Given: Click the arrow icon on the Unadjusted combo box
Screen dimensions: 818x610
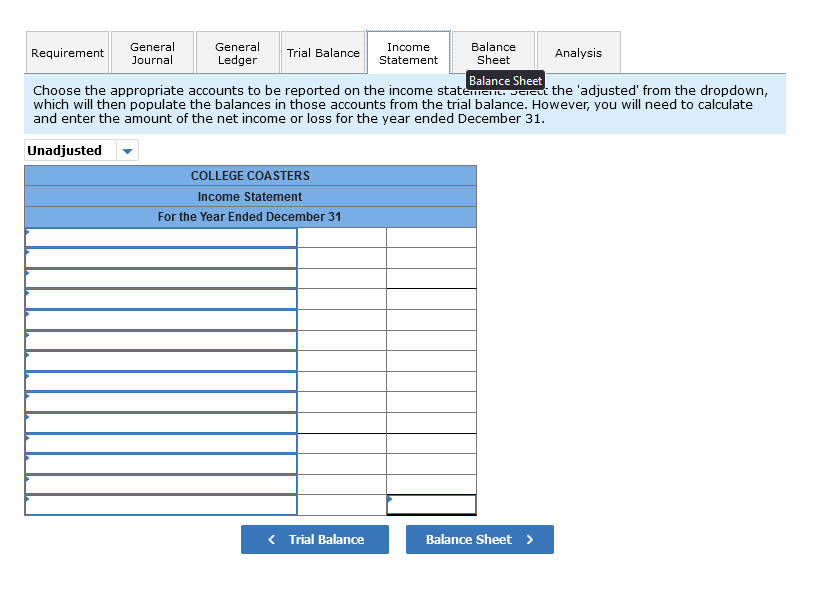Looking at the screenshot, I should (x=127, y=150).
